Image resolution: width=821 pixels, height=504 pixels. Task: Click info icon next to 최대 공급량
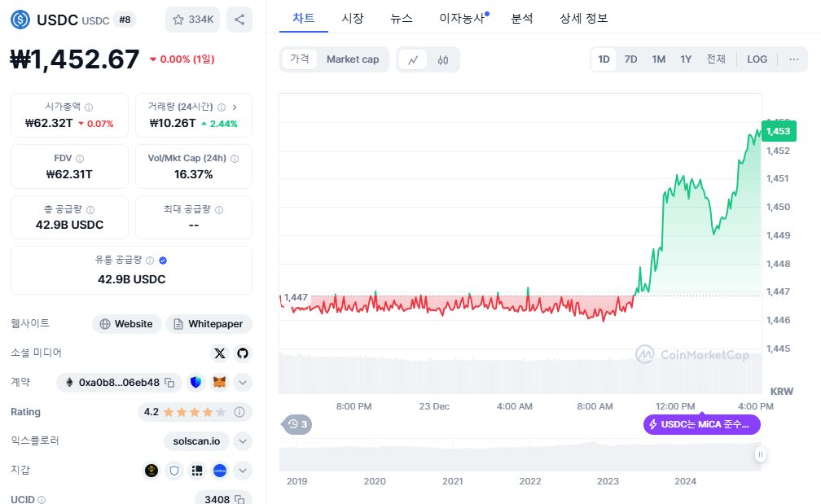click(219, 210)
